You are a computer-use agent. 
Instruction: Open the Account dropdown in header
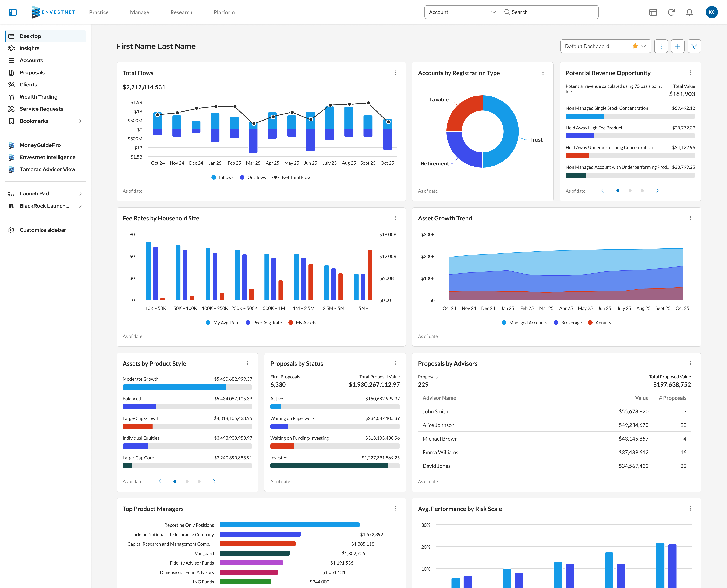[x=462, y=12]
